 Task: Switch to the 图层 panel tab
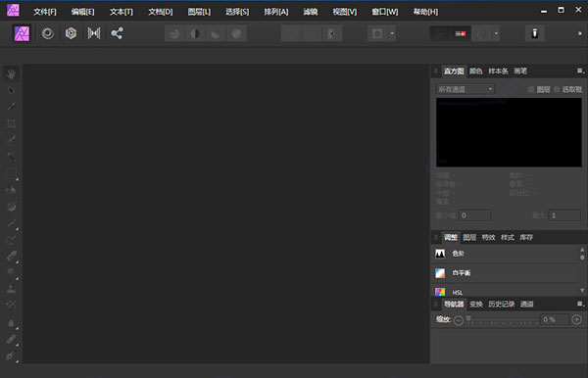(x=469, y=238)
